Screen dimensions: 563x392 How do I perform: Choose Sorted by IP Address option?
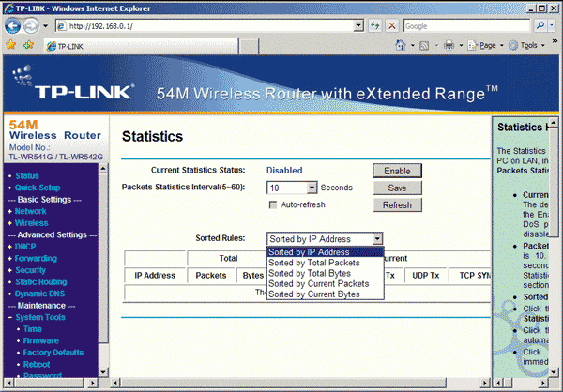pos(326,252)
